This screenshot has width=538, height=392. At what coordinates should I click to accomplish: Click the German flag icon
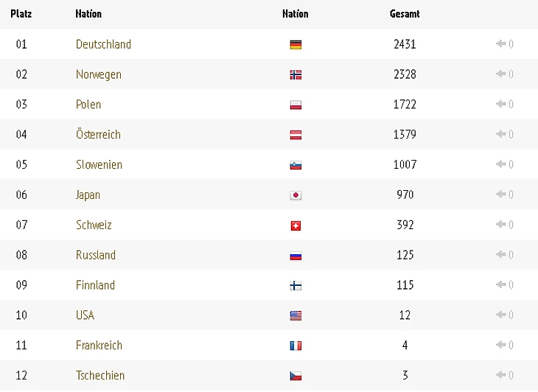(296, 44)
